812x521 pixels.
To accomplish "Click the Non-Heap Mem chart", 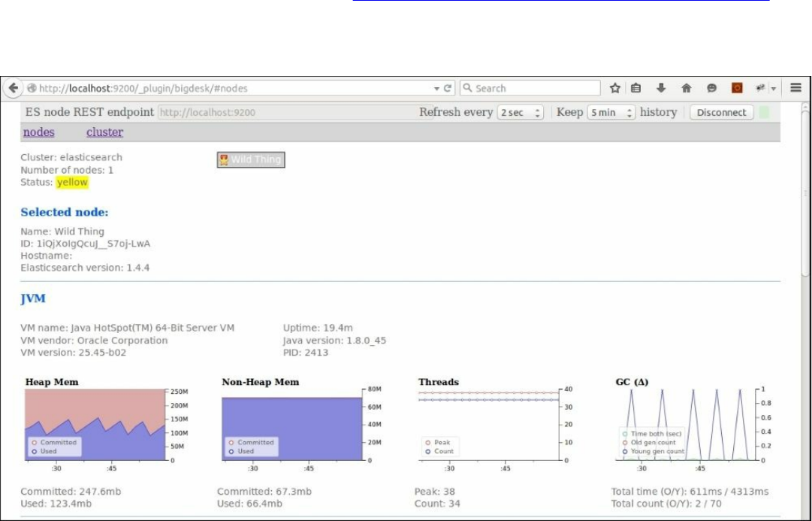I will click(291, 425).
